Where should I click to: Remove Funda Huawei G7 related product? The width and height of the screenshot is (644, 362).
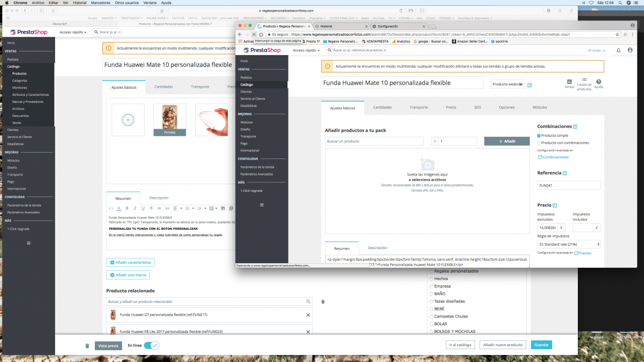(308, 315)
